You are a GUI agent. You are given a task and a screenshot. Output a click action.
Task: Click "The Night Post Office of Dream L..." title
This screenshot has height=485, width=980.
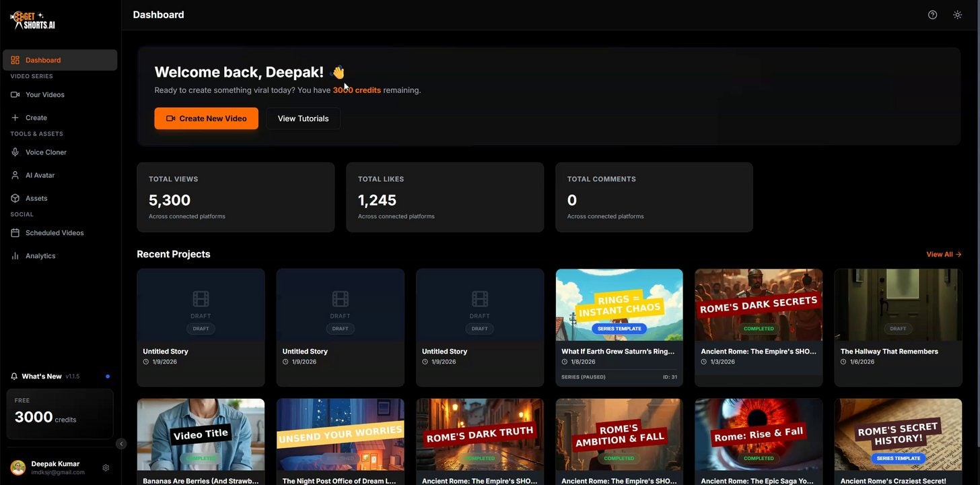(x=340, y=481)
